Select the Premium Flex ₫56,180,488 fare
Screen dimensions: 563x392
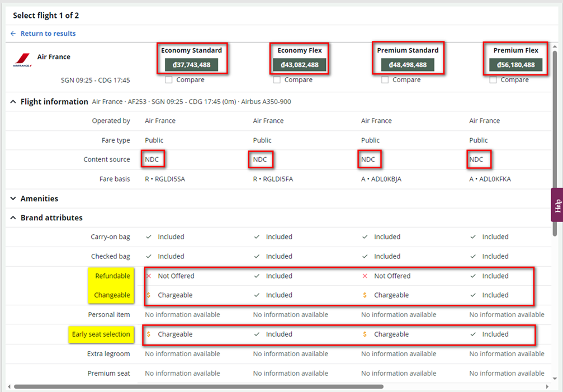(x=516, y=65)
